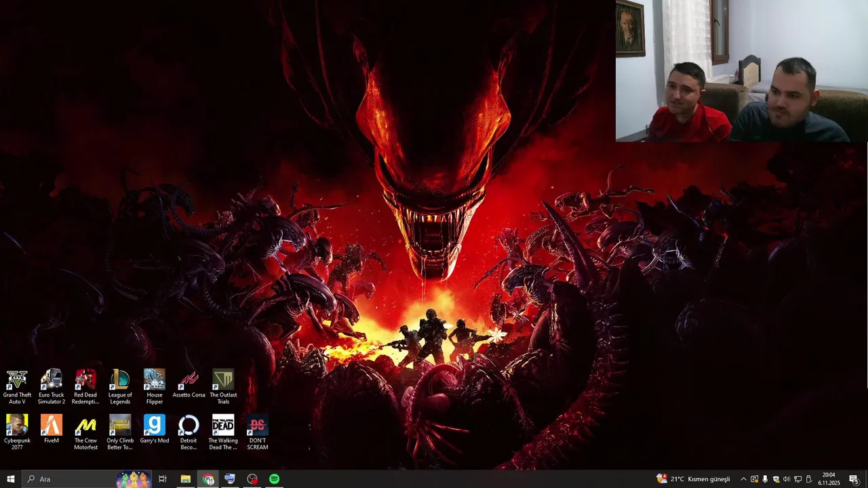
Task: Select The Crew Motorfest desktop icon
Action: tap(85, 432)
